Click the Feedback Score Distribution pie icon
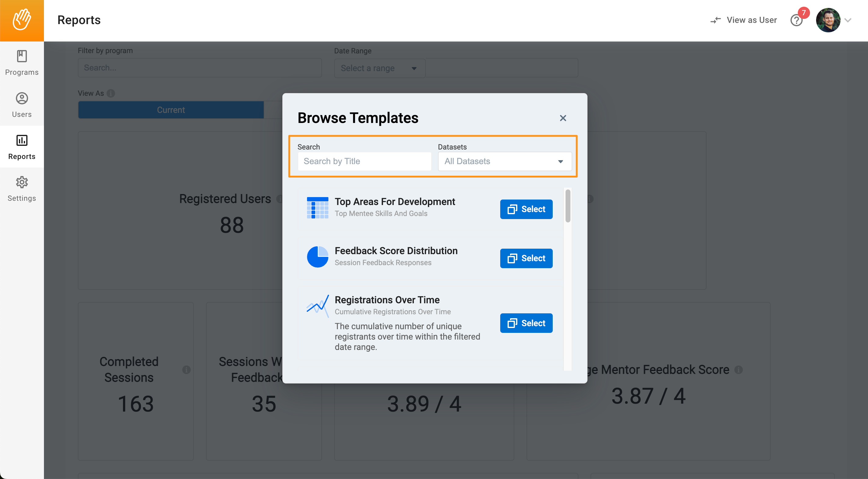Viewport: 868px width, 479px height. [x=317, y=257]
